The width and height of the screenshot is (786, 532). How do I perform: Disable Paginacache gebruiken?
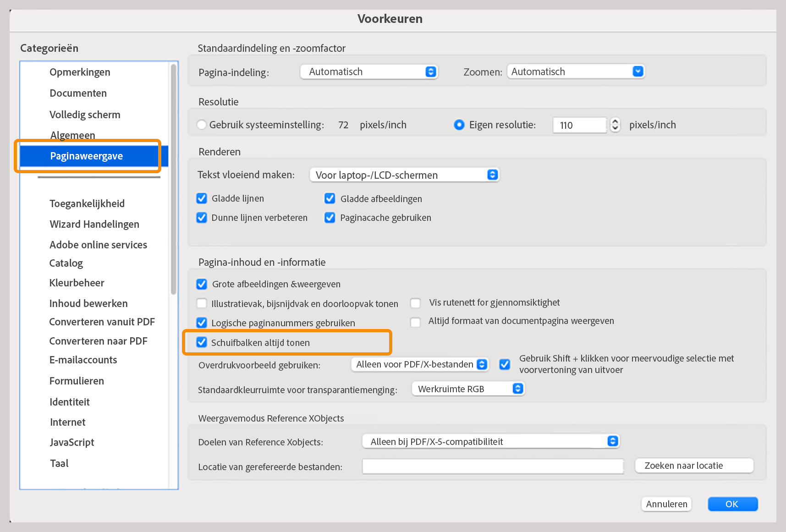(x=330, y=217)
